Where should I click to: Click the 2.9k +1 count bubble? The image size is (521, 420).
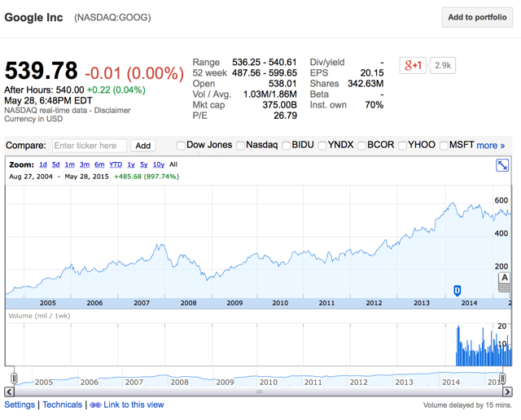point(443,65)
